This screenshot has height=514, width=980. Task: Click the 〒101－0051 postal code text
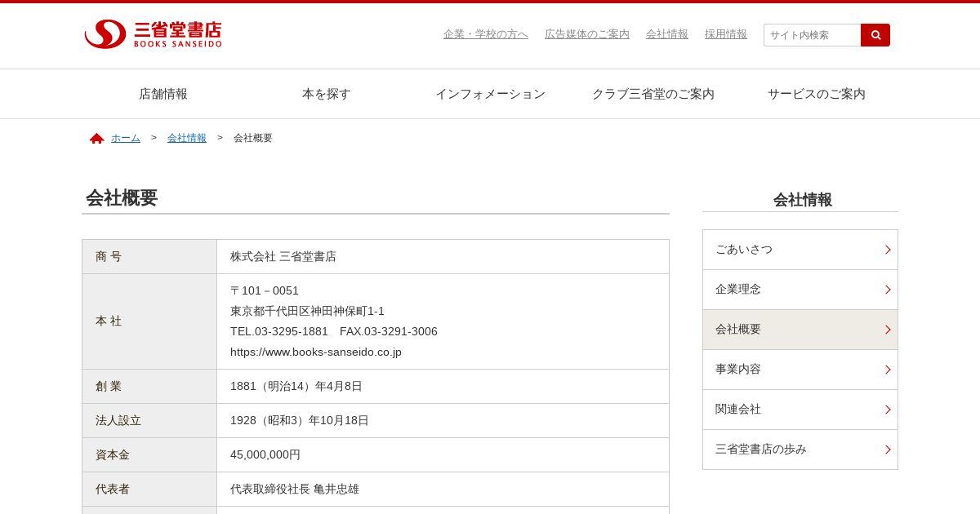[x=265, y=290]
